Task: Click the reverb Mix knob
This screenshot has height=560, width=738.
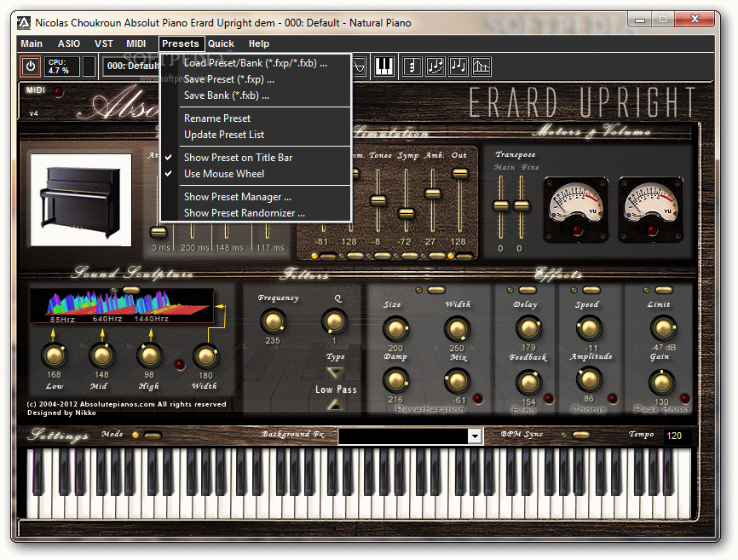Action: [x=457, y=380]
